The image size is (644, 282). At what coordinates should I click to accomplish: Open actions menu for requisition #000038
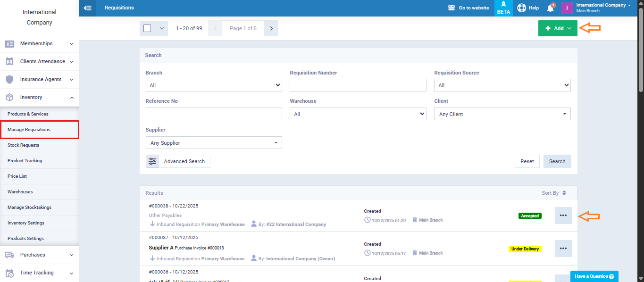tap(563, 216)
